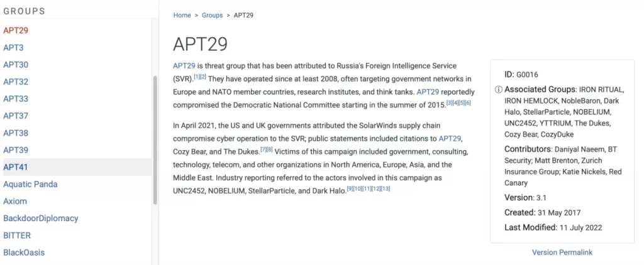Select BITTER from the group list
This screenshot has width=644, height=265.
point(17,235)
